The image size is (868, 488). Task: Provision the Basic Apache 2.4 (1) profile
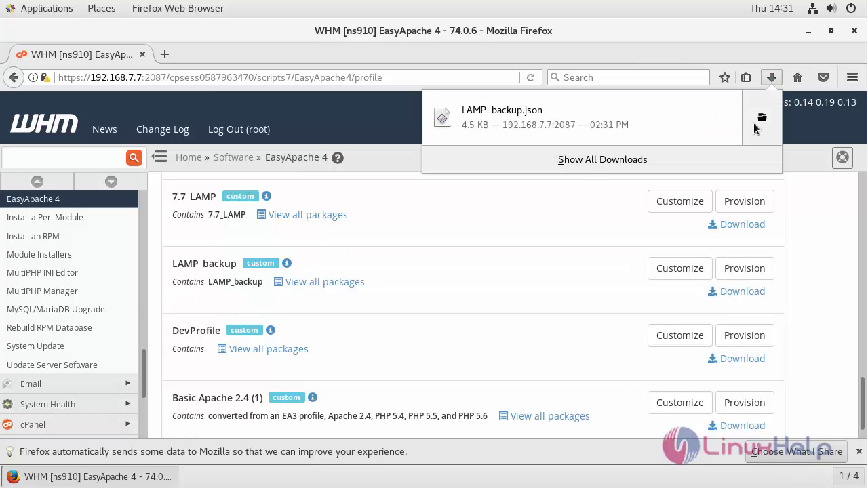[745, 403]
